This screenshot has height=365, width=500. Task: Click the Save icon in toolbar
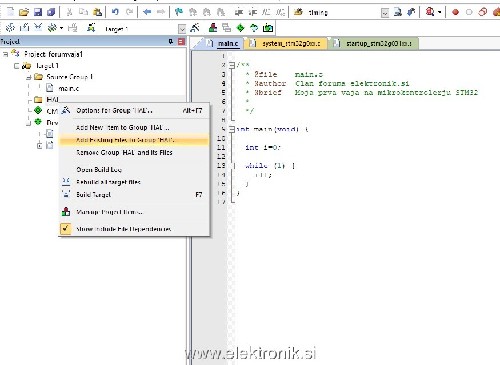click(38, 12)
